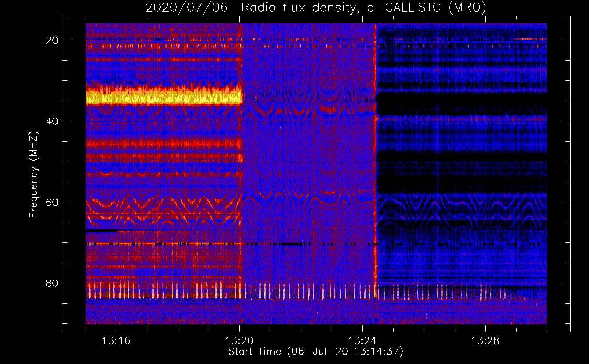The image size is (589, 364).
Task: Click the '80' frequency tick label
Action: coord(52,283)
